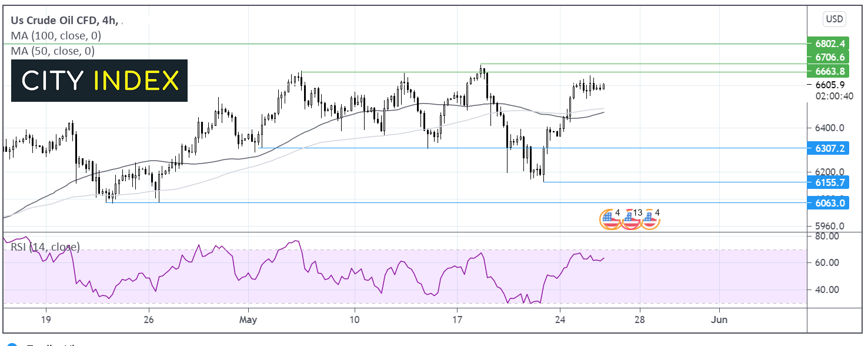Click the City Index logo

point(99,81)
